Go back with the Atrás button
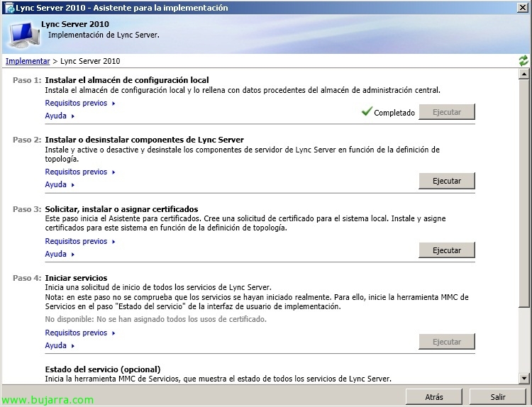Screen dimensions: 532x407 click(434, 397)
